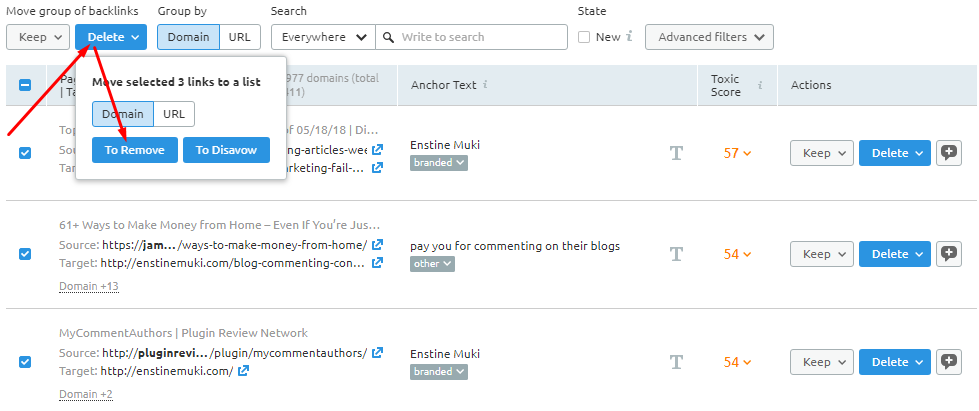Open external target link for blog-commenting row
979x411 pixels.
(x=377, y=263)
